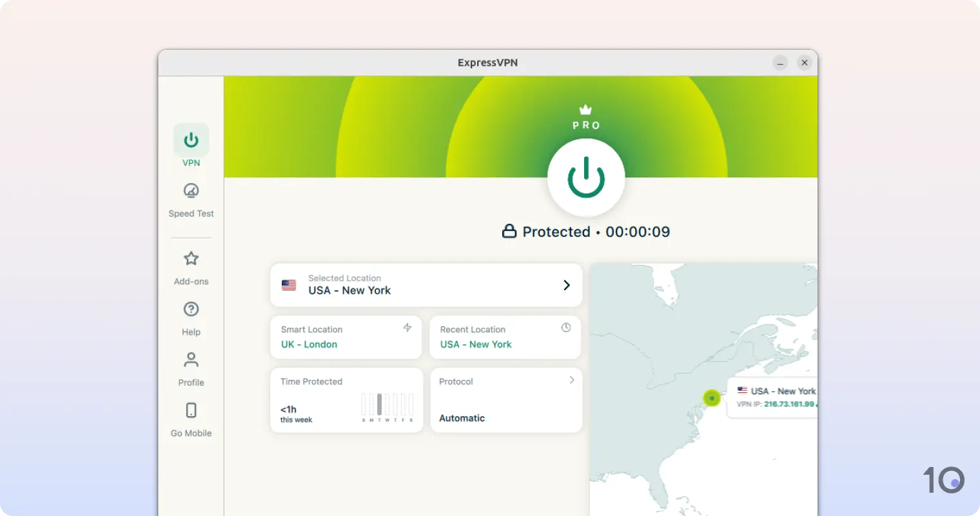Open the Speed Test tool

191,191
